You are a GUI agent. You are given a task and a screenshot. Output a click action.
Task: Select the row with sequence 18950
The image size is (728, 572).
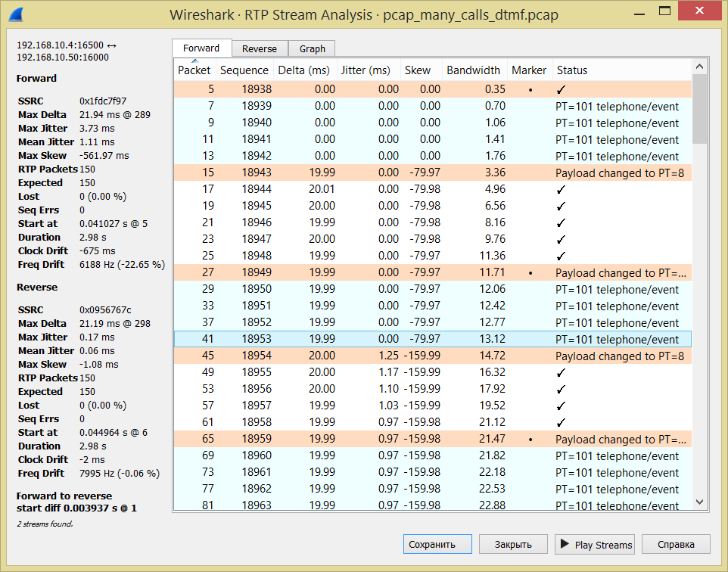pyautogui.click(x=433, y=289)
